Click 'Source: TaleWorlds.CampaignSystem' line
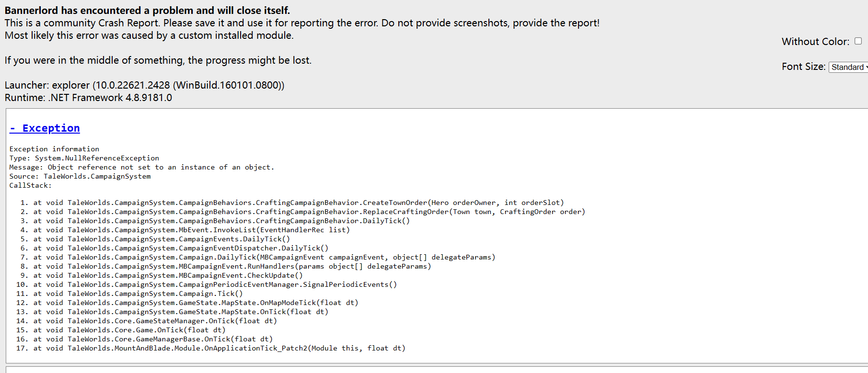The height and width of the screenshot is (373, 868). [x=80, y=176]
